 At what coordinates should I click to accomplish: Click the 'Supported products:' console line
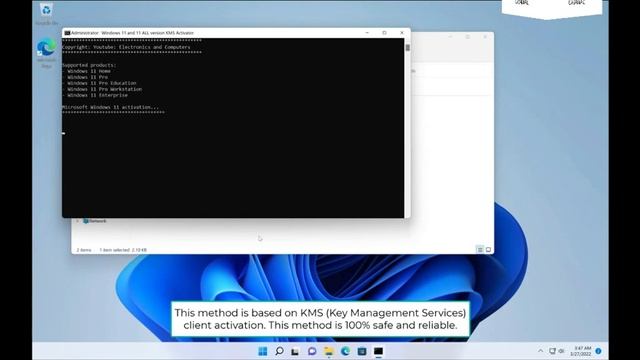(89, 65)
